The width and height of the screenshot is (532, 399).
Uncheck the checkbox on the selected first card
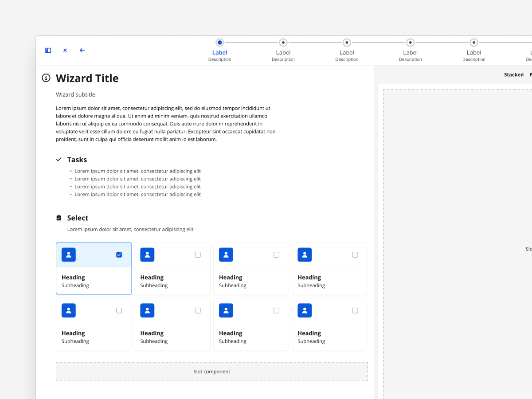[119, 254]
